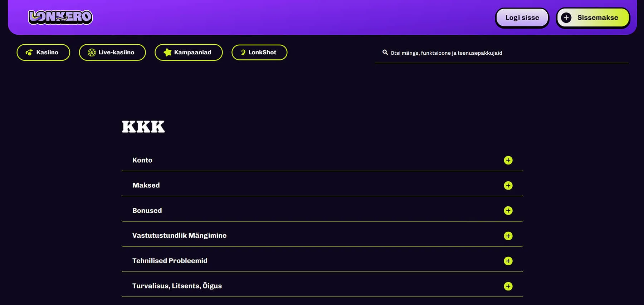Click the search magnifier icon
Image resolution: width=644 pixels, height=305 pixels.
pyautogui.click(x=385, y=52)
